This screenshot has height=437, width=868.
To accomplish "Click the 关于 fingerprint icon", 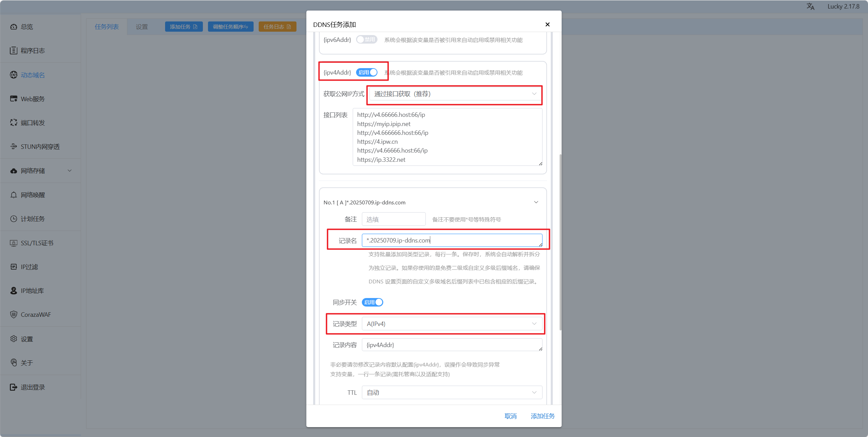I will [x=14, y=363].
